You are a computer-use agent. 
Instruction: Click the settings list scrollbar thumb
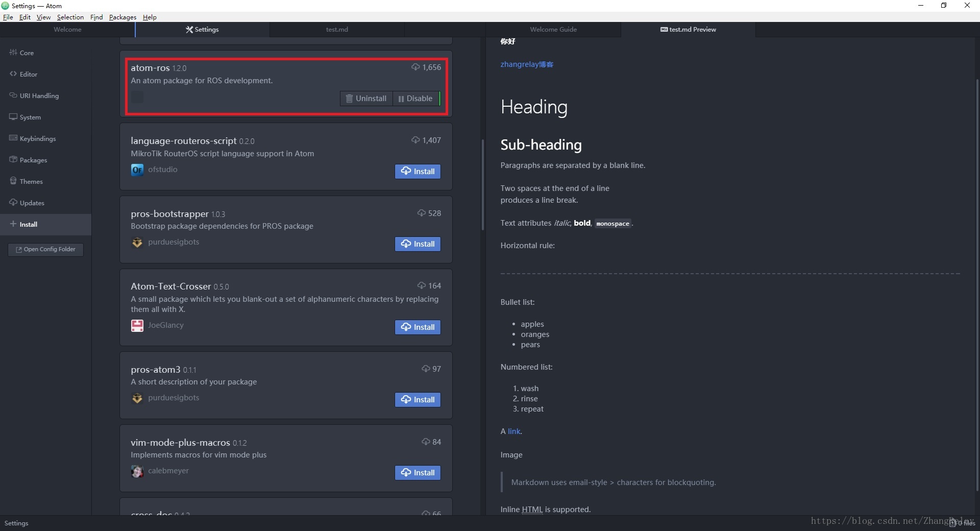tap(482, 185)
